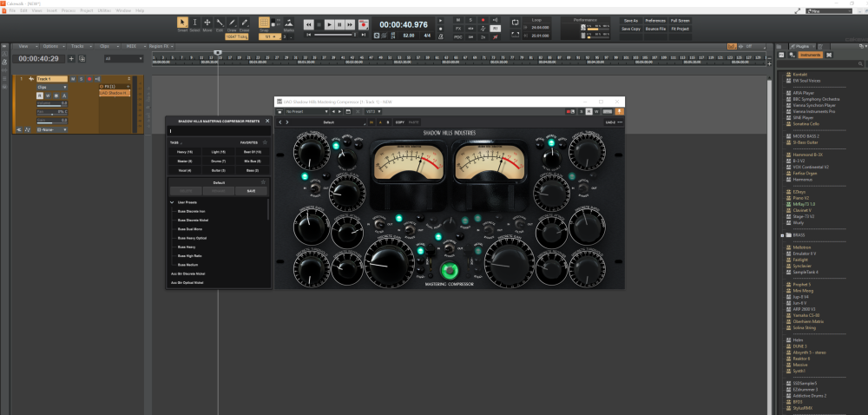Click Save As button
This screenshot has height=415, width=868.
631,21
